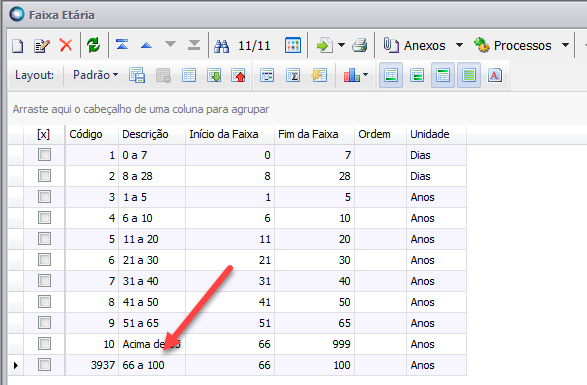587x385 pixels.
Task: Expand the export icon dropdown arrow
Action: 341,45
